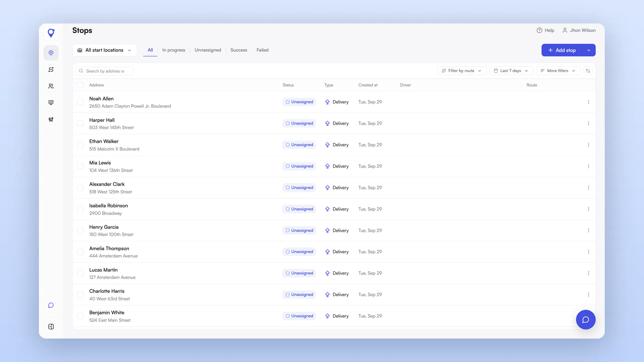The width and height of the screenshot is (644, 362).
Task: Click the Add stop button
Action: [562, 50]
